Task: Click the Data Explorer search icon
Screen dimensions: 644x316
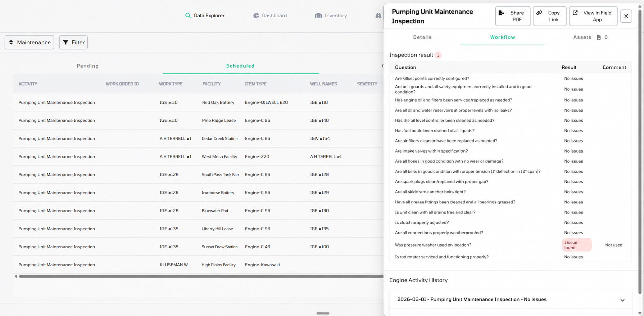Action: tap(188, 15)
